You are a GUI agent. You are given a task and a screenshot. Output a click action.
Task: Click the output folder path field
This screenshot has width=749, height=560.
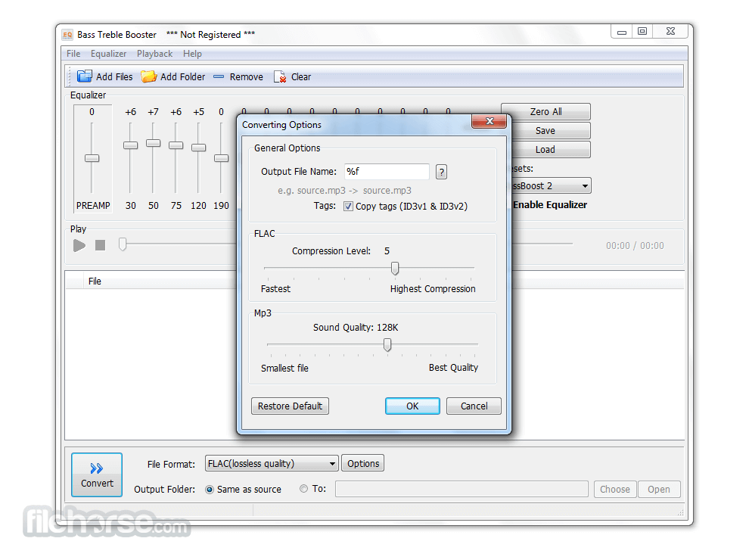462,490
